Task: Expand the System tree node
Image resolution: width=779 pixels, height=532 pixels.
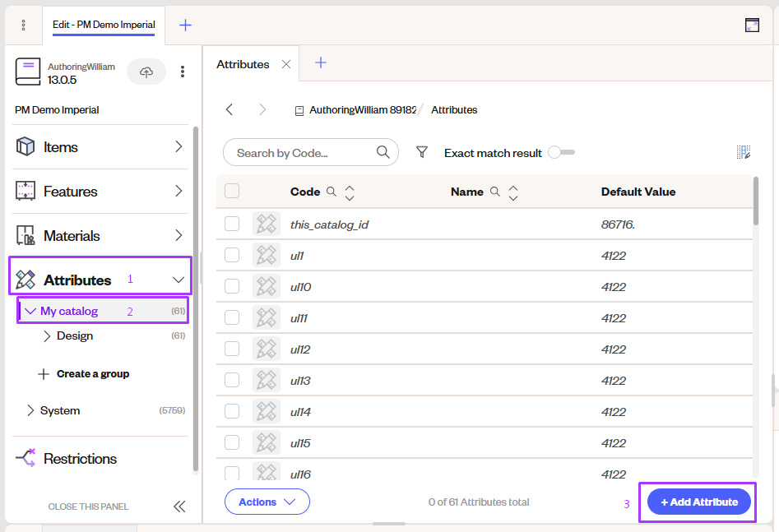Action: coord(30,410)
